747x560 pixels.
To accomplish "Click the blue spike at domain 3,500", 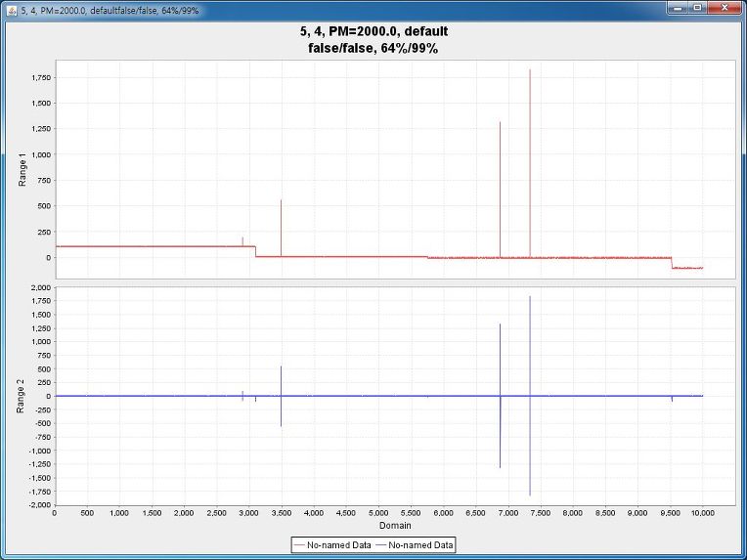I will pyautogui.click(x=281, y=396).
